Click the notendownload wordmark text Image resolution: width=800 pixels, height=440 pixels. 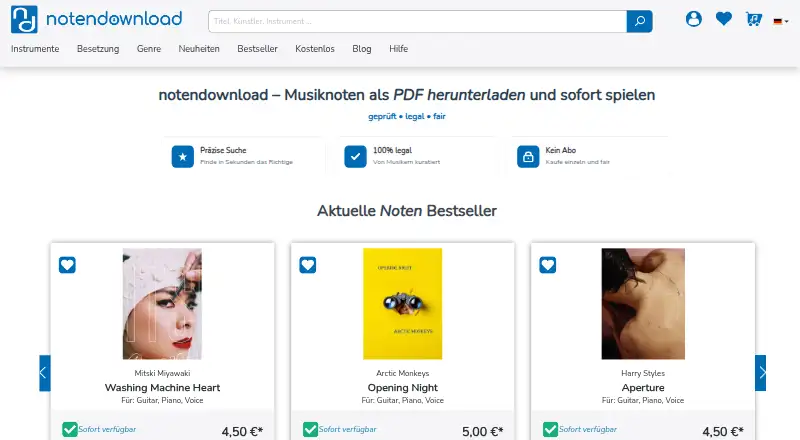(114, 19)
